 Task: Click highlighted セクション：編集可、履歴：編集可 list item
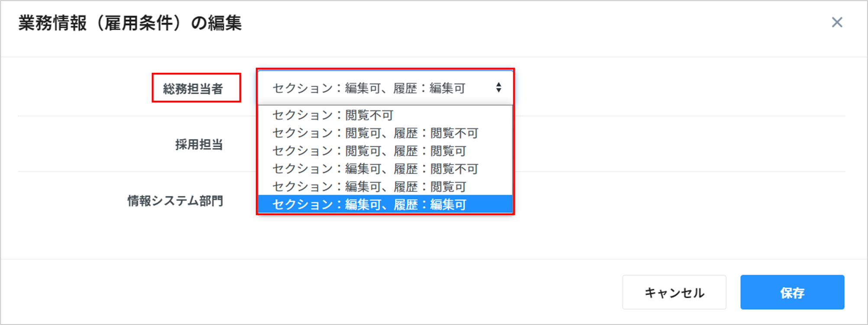[369, 205]
